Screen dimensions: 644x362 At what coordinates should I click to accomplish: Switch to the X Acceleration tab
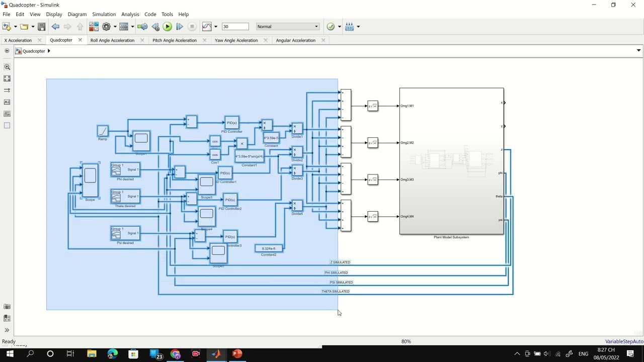click(18, 40)
